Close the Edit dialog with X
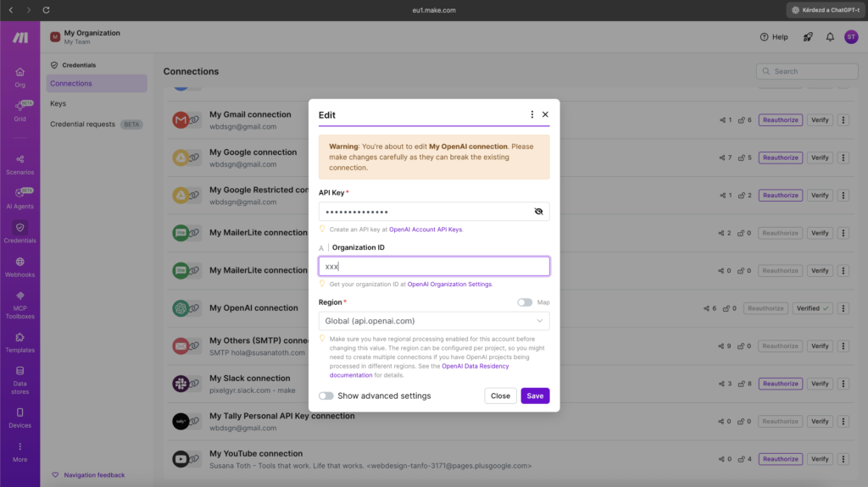 coord(545,114)
